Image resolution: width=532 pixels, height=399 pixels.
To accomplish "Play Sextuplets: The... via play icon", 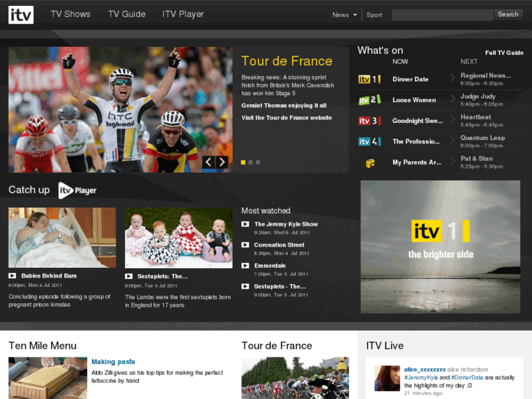I will [x=129, y=277].
